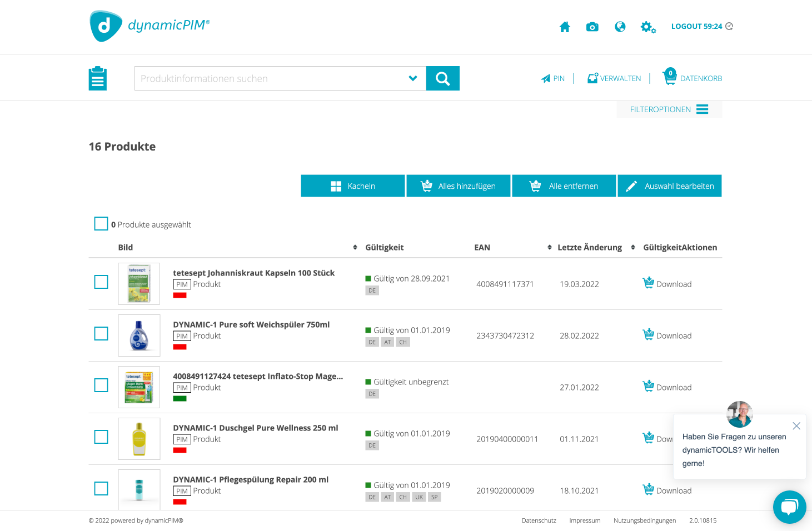Open the globe language icon

click(620, 27)
